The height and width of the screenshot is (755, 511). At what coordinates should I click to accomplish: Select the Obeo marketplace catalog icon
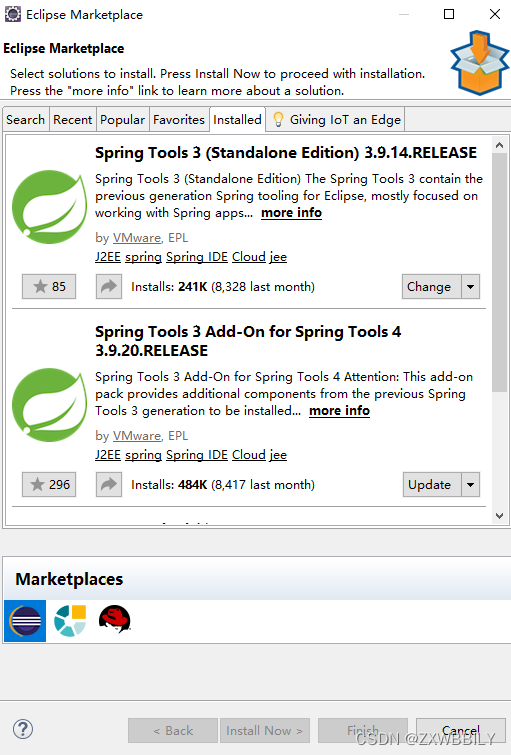coord(70,621)
